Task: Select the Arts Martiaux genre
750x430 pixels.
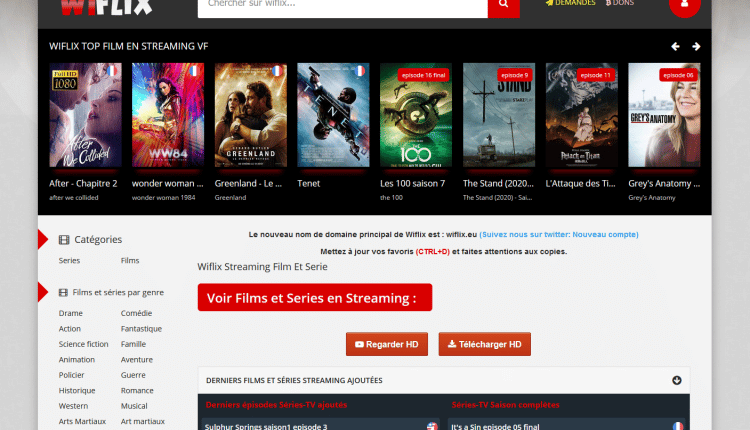Action: tap(82, 421)
